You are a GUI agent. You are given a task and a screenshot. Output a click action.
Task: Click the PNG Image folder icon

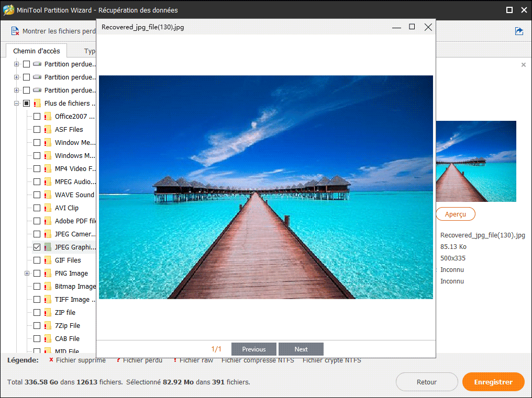48,273
